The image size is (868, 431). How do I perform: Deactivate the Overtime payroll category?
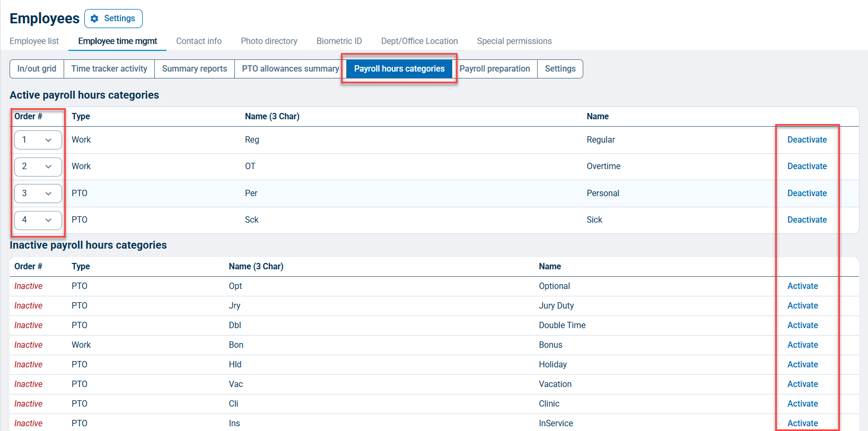[x=807, y=166]
